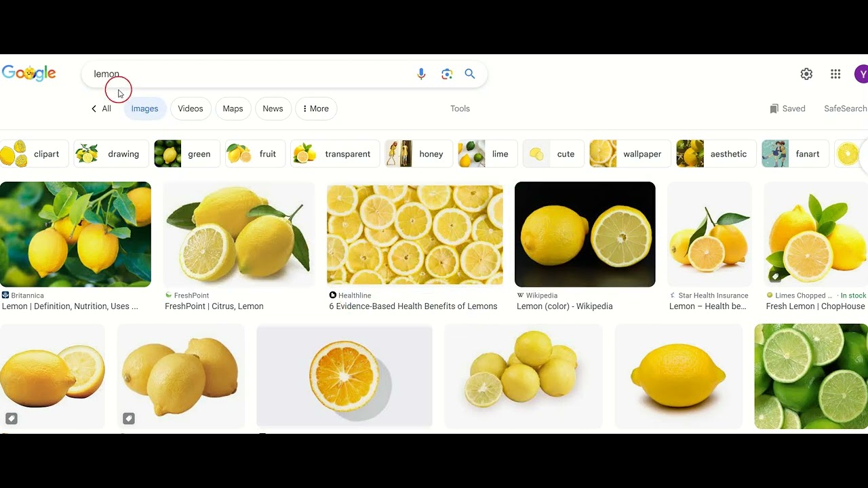
Task: Click the Google logo
Action: (x=28, y=74)
